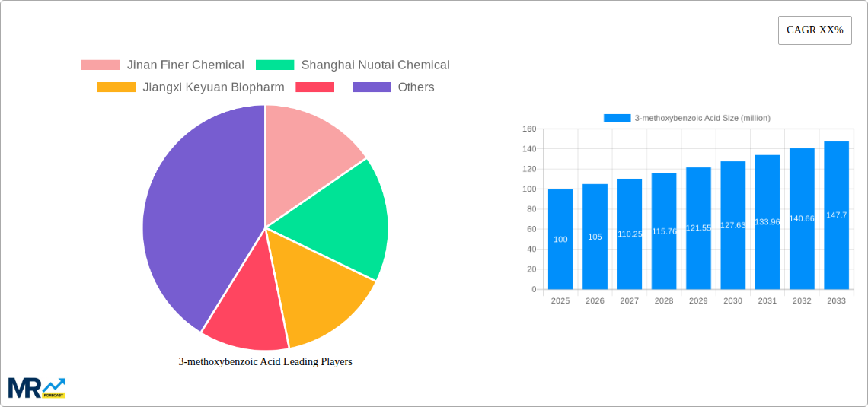Toggle Shanghai Nuotai Chemical legend swatch
Image resolution: width=868 pixels, height=407 pixels.
coord(275,65)
